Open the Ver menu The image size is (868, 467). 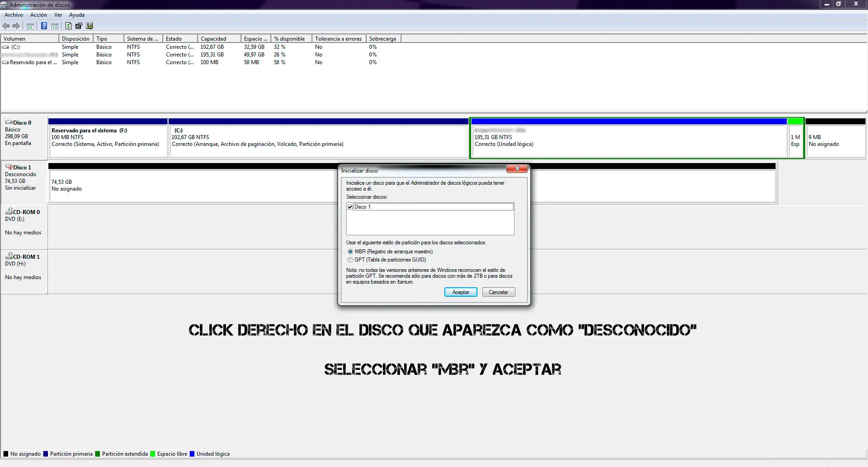tap(58, 15)
